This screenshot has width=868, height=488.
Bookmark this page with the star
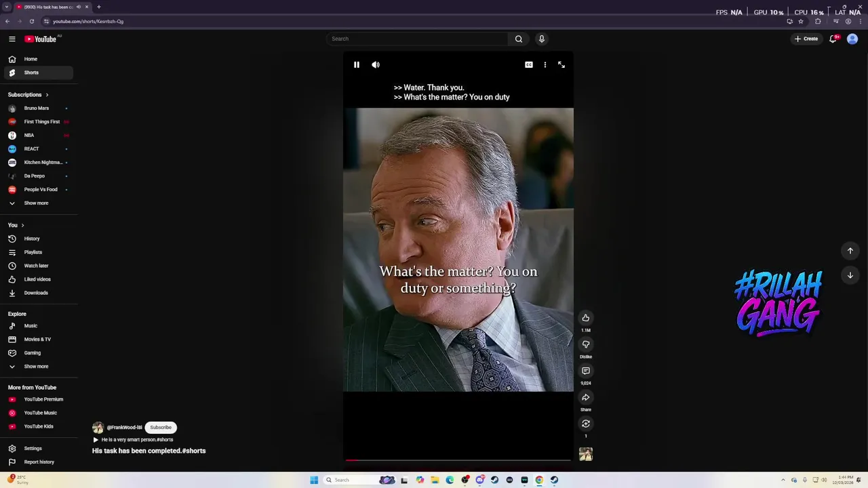point(801,21)
